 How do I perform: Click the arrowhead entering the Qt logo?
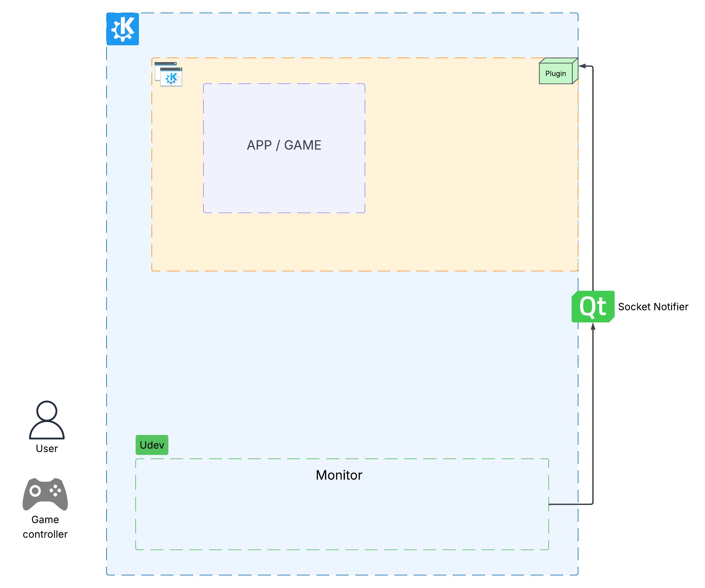(593, 327)
